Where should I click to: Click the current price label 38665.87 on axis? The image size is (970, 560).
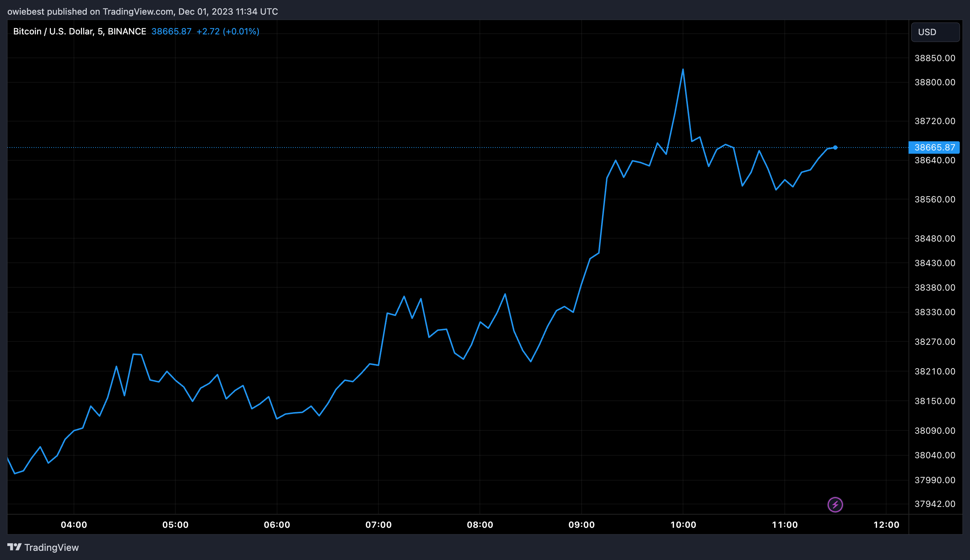pyautogui.click(x=934, y=147)
